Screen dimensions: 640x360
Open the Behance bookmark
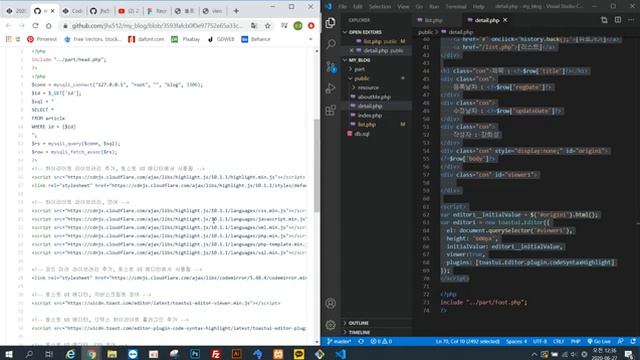coord(256,39)
